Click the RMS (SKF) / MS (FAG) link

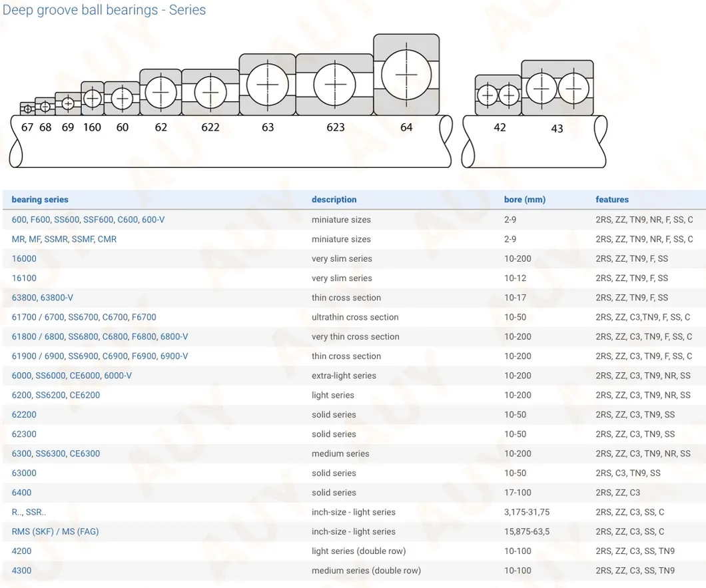tap(55, 531)
